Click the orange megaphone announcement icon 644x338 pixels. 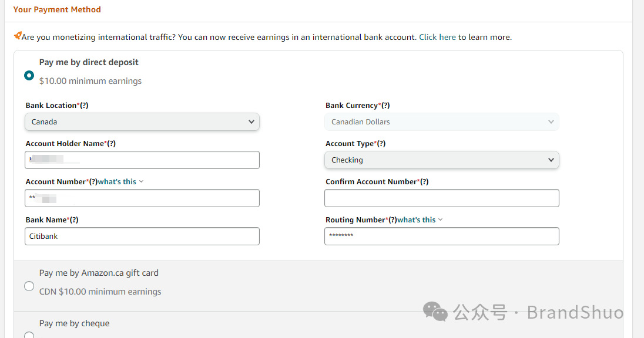[x=18, y=36]
